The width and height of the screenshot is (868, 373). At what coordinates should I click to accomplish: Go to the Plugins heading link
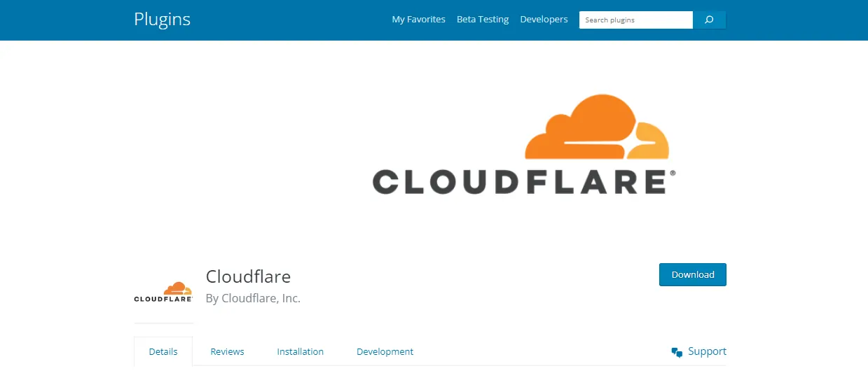[162, 19]
